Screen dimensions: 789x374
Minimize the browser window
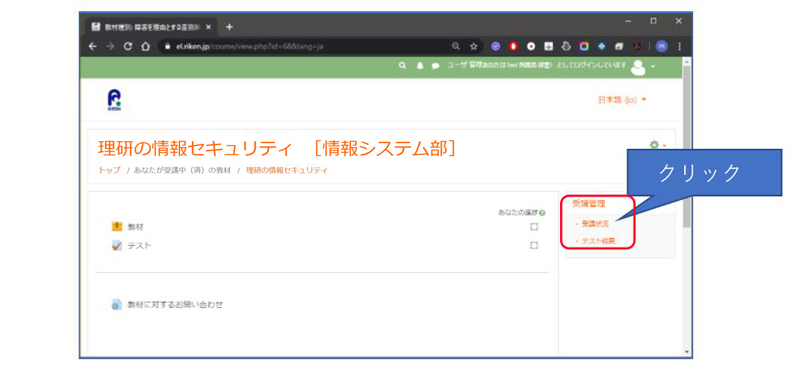(x=628, y=21)
